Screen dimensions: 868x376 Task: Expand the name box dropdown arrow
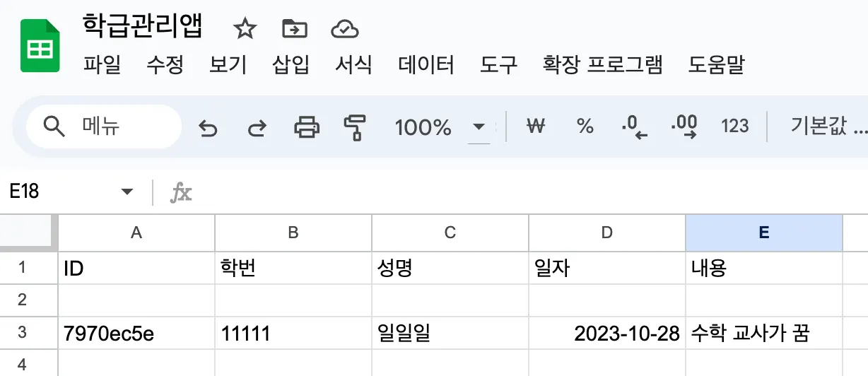(x=127, y=192)
